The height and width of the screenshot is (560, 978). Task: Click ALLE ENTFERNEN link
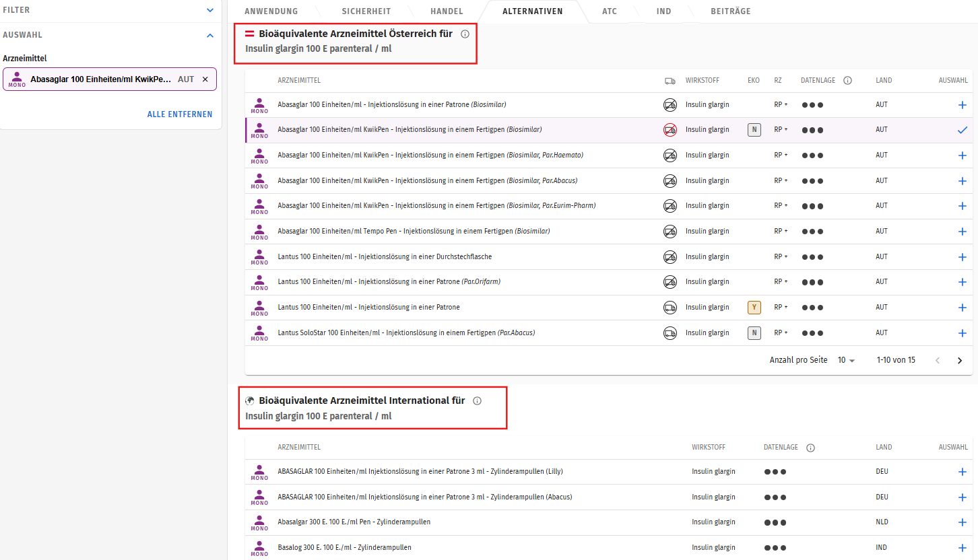click(x=180, y=114)
